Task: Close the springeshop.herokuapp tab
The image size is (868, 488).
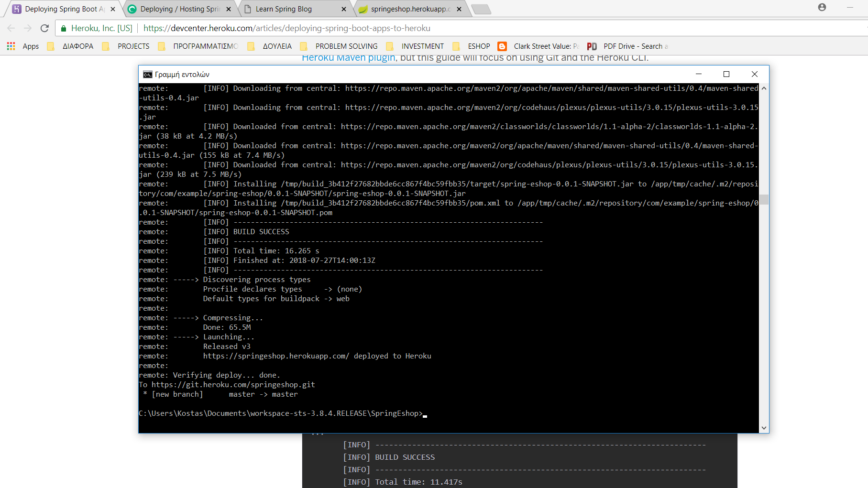Action: pos(459,9)
